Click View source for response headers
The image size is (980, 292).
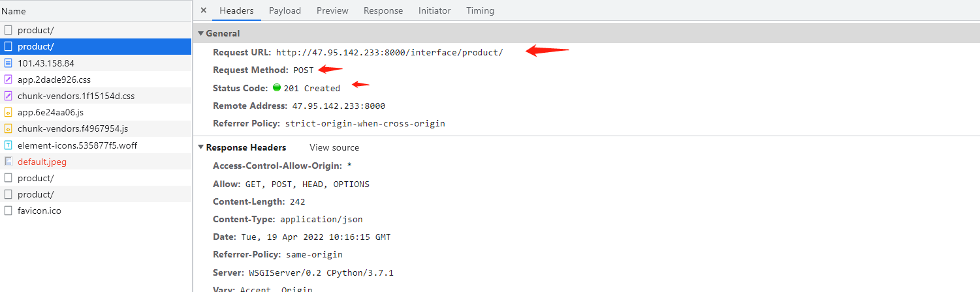click(x=334, y=148)
